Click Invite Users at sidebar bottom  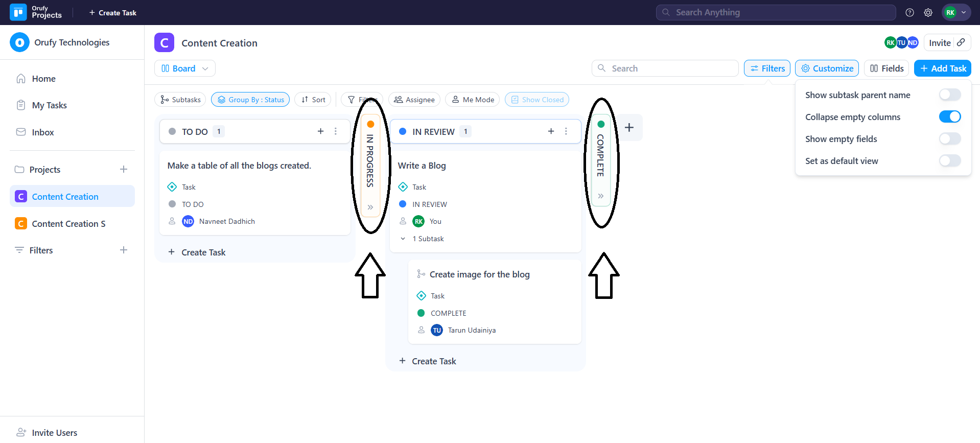coord(54,433)
